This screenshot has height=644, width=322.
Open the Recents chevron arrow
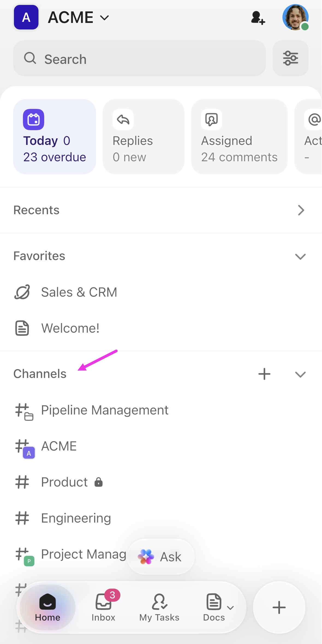point(301,210)
